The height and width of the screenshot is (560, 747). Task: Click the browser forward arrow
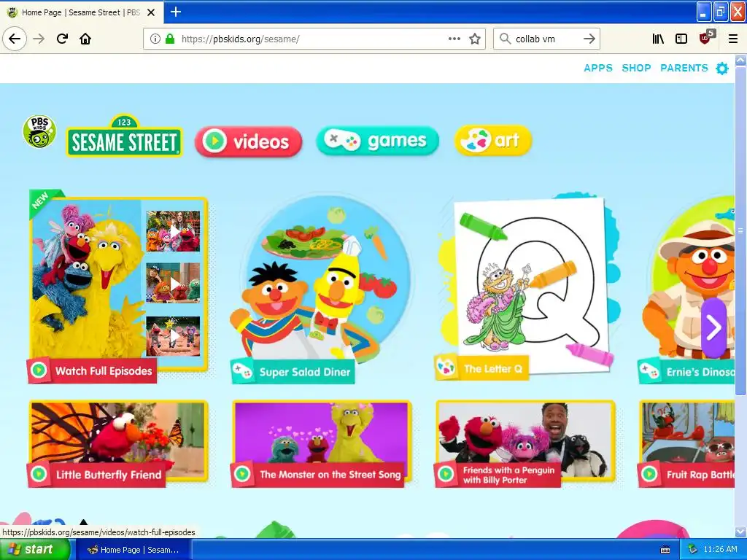tap(39, 39)
